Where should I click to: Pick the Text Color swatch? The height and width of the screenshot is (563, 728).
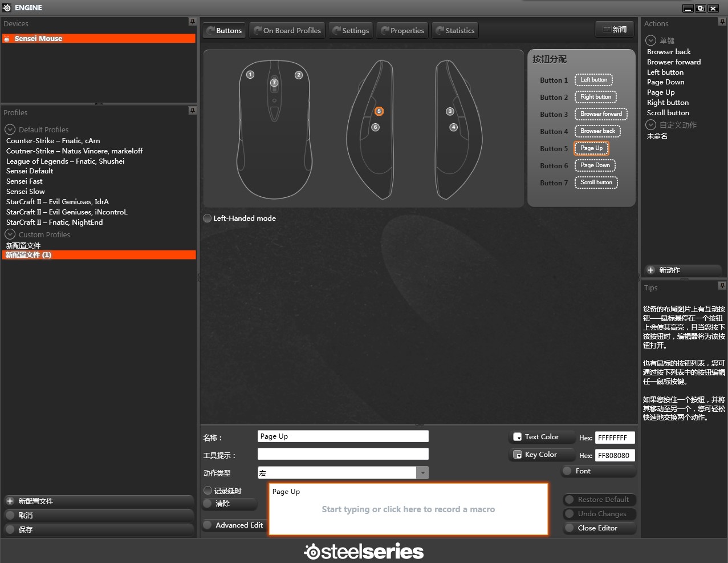(x=518, y=437)
